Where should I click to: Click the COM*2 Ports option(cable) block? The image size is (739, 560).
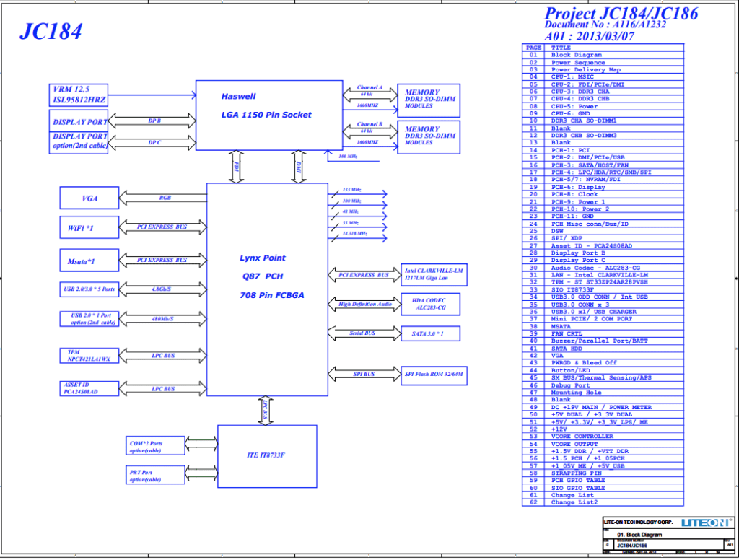coord(155,446)
